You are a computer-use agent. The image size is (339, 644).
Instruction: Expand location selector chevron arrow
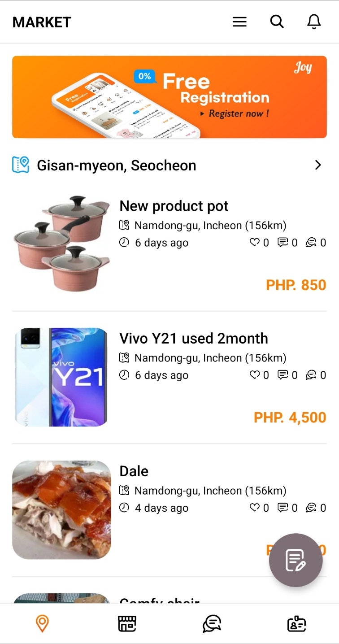click(x=318, y=165)
